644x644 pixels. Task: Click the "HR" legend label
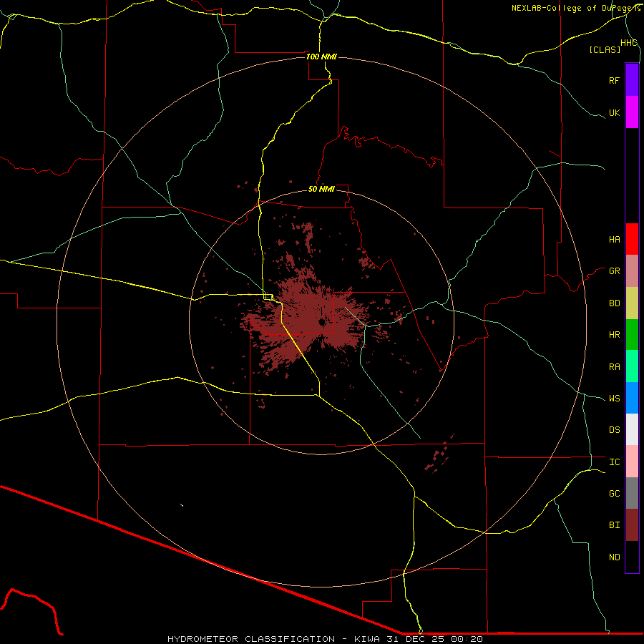[x=614, y=335]
